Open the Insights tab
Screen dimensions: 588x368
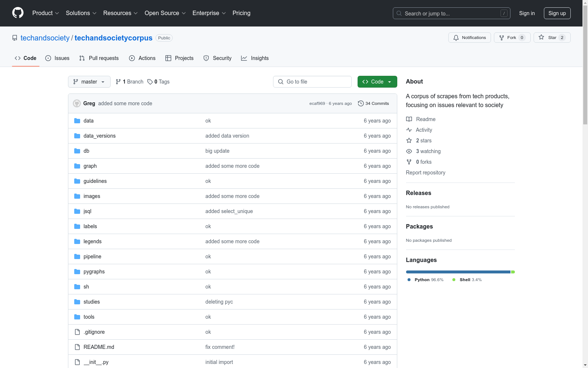click(x=255, y=58)
